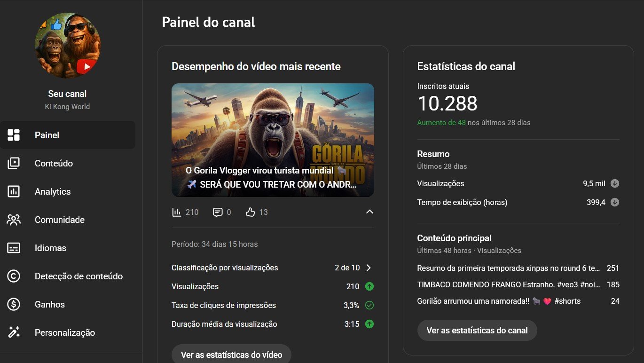The height and width of the screenshot is (363, 644).
Task: Click 'Período: 34 dias 15 horas' text
Action: pyautogui.click(x=214, y=244)
